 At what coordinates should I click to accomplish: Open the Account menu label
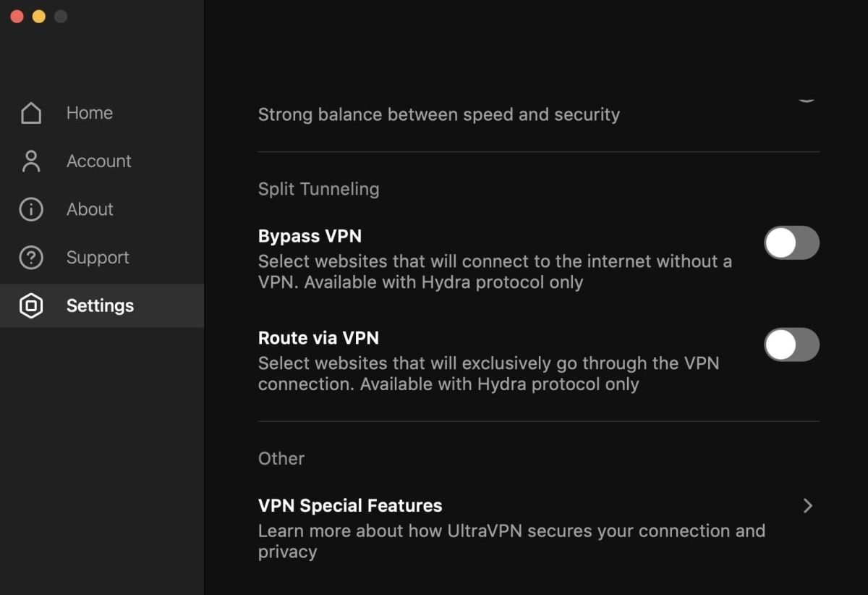coord(99,161)
